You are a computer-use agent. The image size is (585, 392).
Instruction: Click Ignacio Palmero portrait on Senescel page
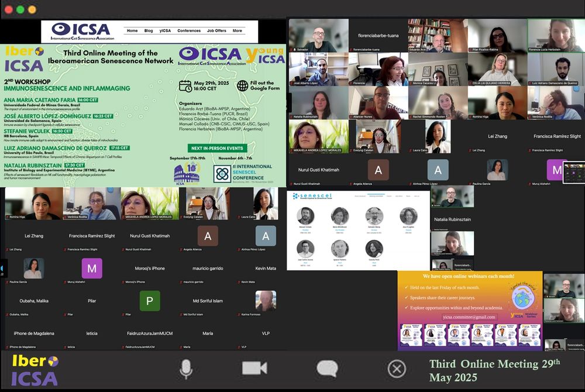point(339,249)
